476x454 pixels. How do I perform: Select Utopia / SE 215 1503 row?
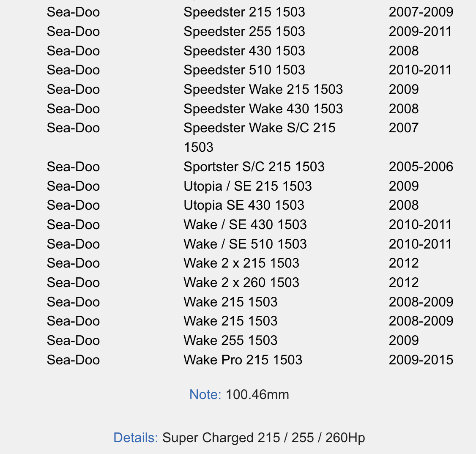pos(250,186)
